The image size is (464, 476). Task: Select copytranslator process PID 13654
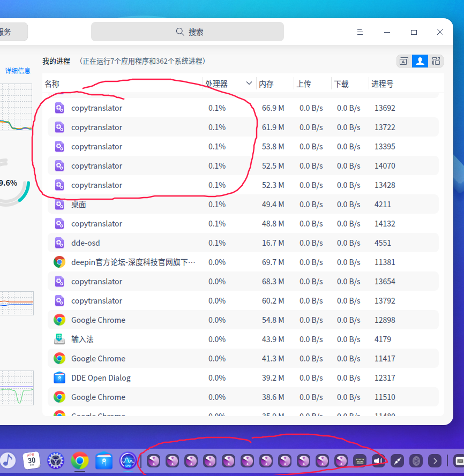(x=243, y=282)
